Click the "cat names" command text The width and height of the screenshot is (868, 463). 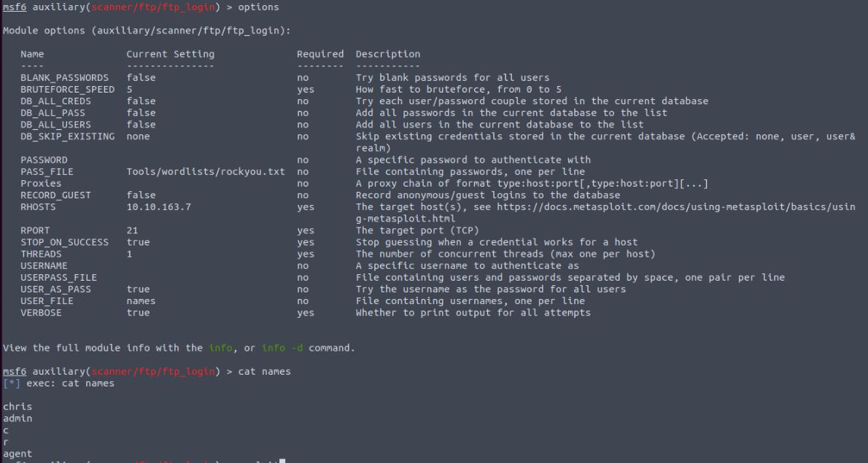pos(265,372)
